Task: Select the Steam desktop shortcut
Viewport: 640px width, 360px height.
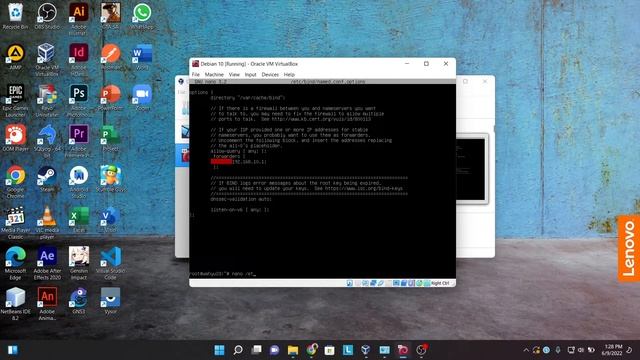Action: click(47, 179)
